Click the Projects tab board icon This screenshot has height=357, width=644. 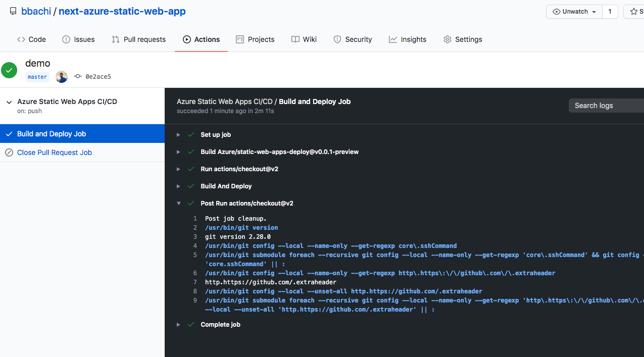(x=240, y=39)
